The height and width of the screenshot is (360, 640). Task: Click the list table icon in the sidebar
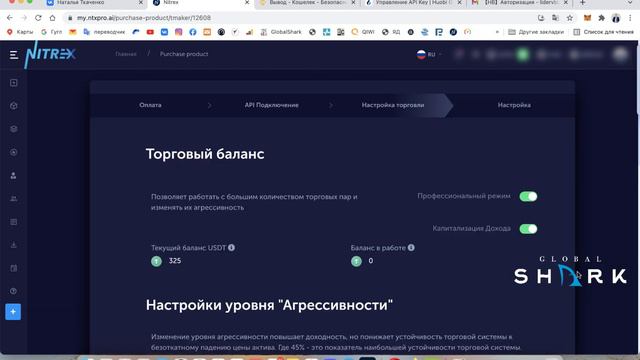[13, 222]
